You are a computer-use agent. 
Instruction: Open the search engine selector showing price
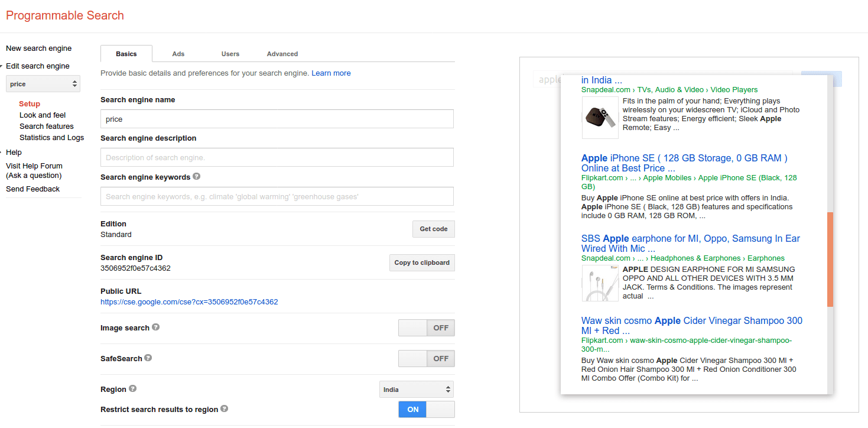pos(42,83)
